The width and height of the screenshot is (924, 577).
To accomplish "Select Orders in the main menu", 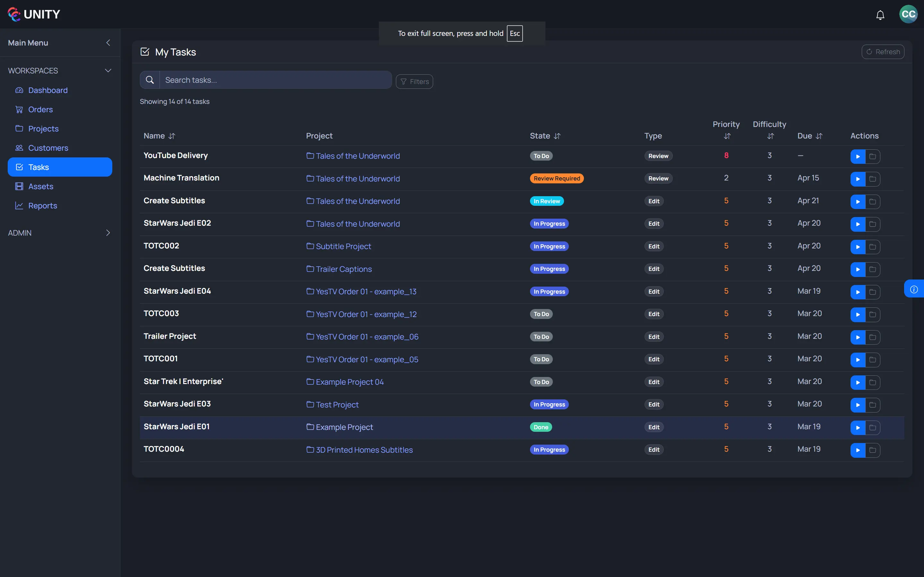I will (x=40, y=110).
